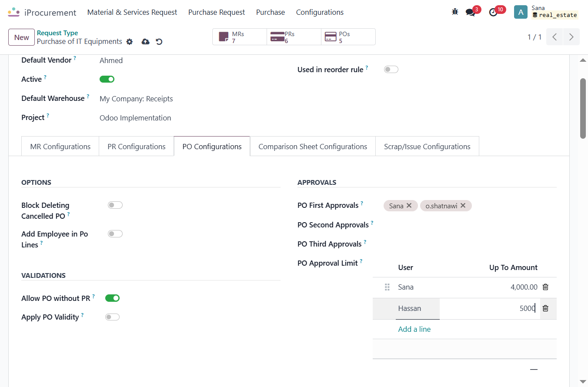Open the chat messages icon
The width and height of the screenshot is (588, 387).
click(x=471, y=12)
